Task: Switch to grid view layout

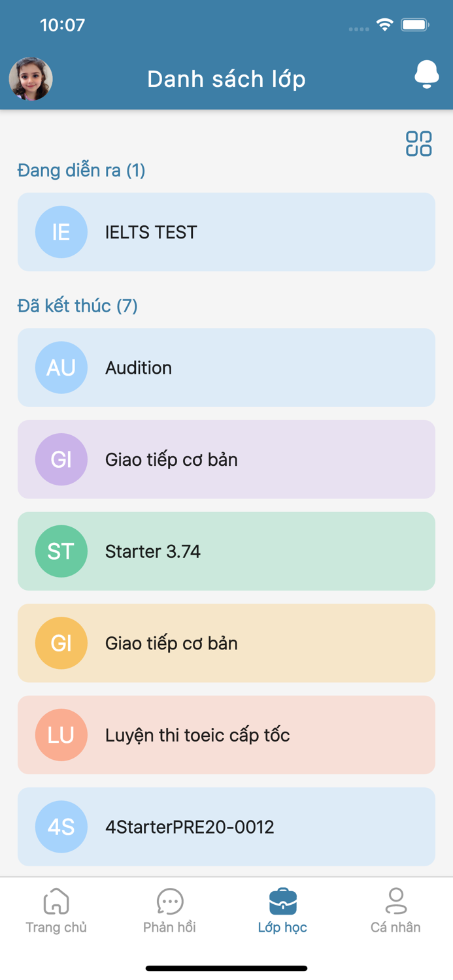Action: point(418,144)
